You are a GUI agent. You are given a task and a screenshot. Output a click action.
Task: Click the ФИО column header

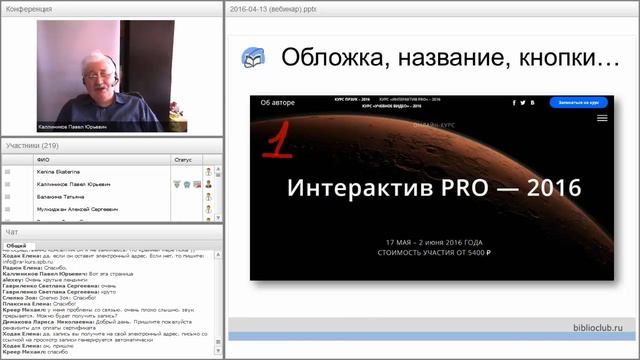pyautogui.click(x=102, y=160)
